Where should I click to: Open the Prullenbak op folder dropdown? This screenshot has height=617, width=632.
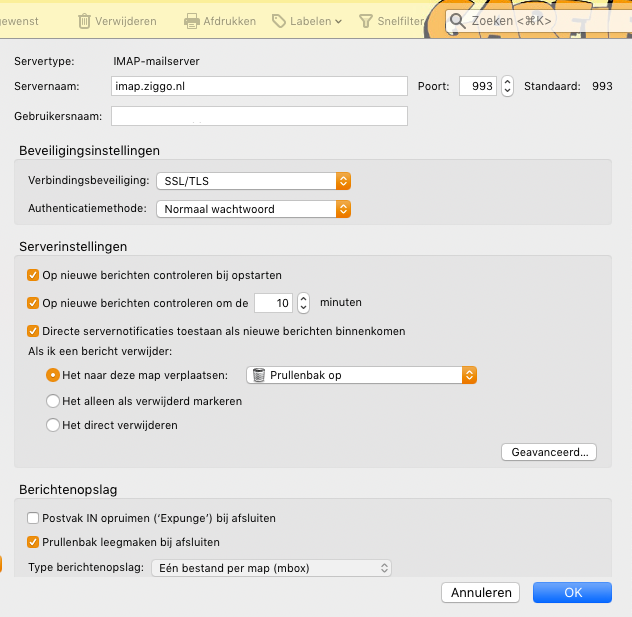pos(362,375)
